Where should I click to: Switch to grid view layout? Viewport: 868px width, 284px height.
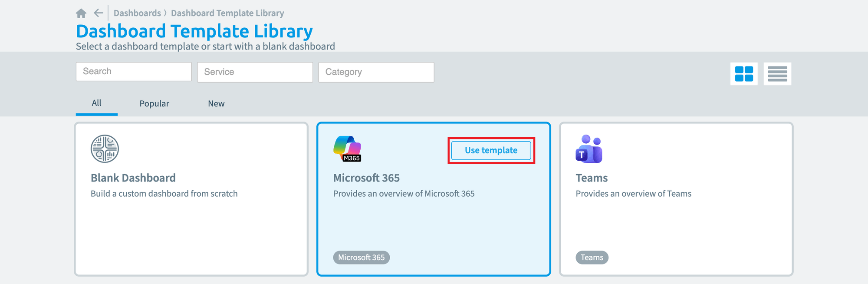coord(744,74)
